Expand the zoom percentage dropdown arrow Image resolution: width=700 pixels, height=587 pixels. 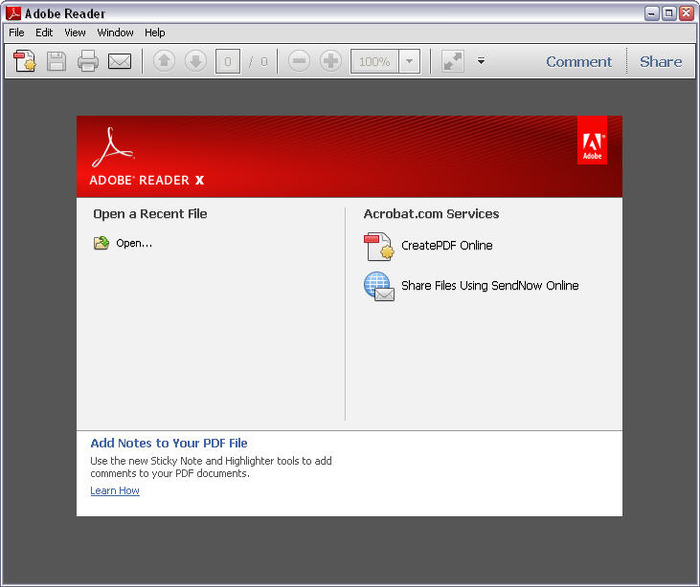tap(409, 61)
